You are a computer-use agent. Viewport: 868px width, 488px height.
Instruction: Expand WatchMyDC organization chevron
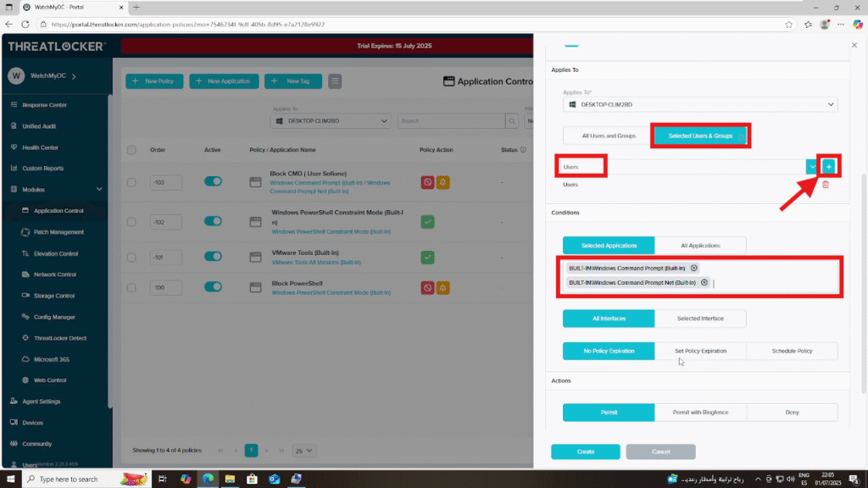click(74, 76)
